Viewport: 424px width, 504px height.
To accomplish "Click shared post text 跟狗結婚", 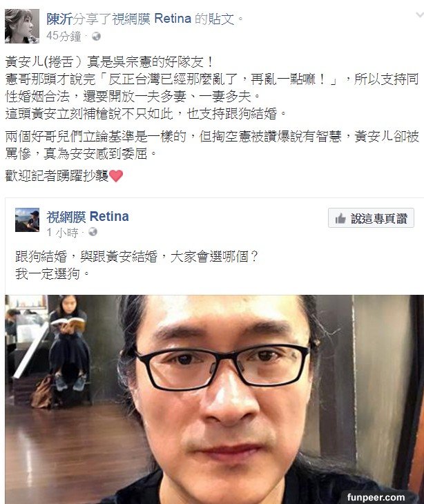I will click(41, 257).
